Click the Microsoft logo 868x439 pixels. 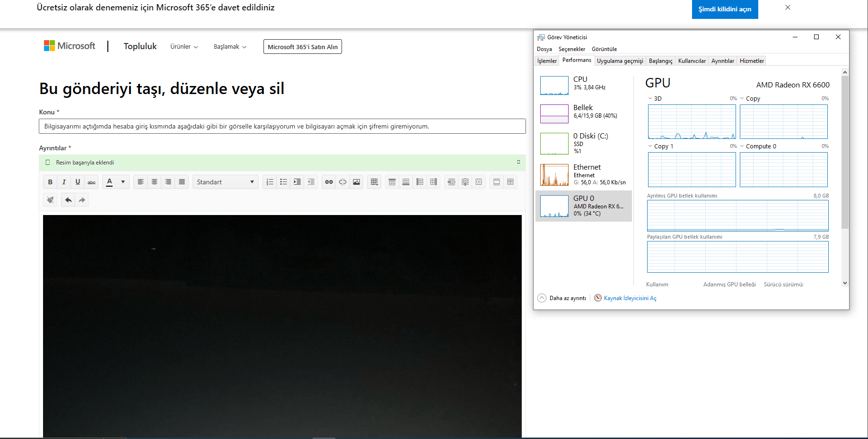coord(70,46)
